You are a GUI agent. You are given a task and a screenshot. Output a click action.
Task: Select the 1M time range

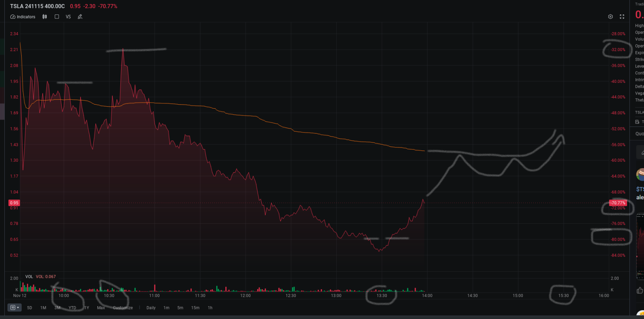pos(43,308)
